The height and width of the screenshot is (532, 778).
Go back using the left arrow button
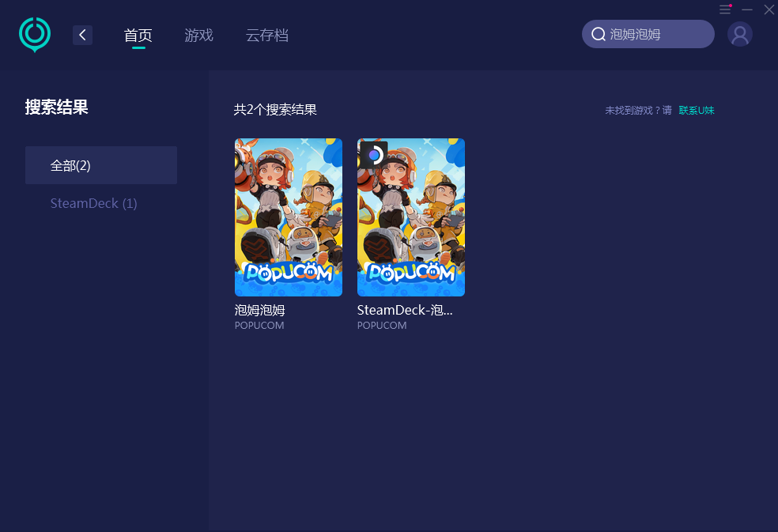point(82,36)
